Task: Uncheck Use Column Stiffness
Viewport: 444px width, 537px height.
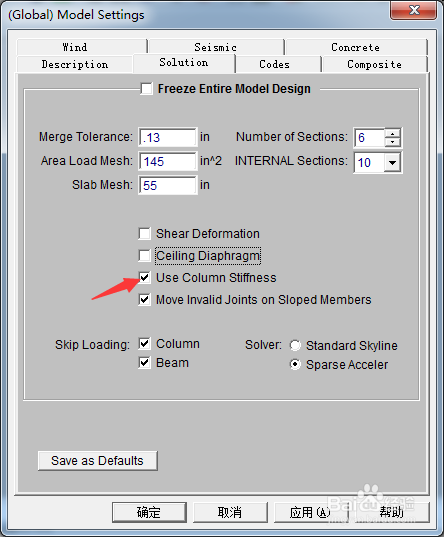Action: [x=145, y=277]
